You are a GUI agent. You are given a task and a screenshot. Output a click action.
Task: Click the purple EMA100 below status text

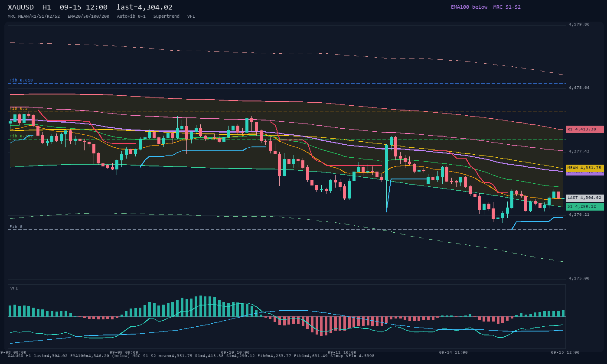coord(469,7)
